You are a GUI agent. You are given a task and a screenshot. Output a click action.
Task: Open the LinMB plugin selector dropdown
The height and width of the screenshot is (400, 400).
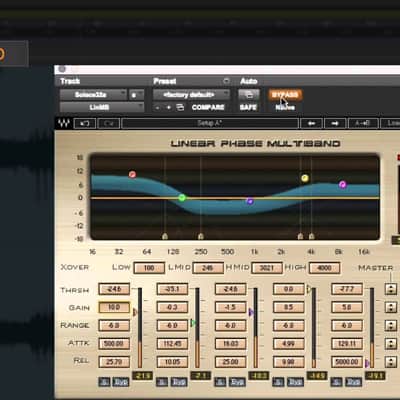click(x=102, y=107)
